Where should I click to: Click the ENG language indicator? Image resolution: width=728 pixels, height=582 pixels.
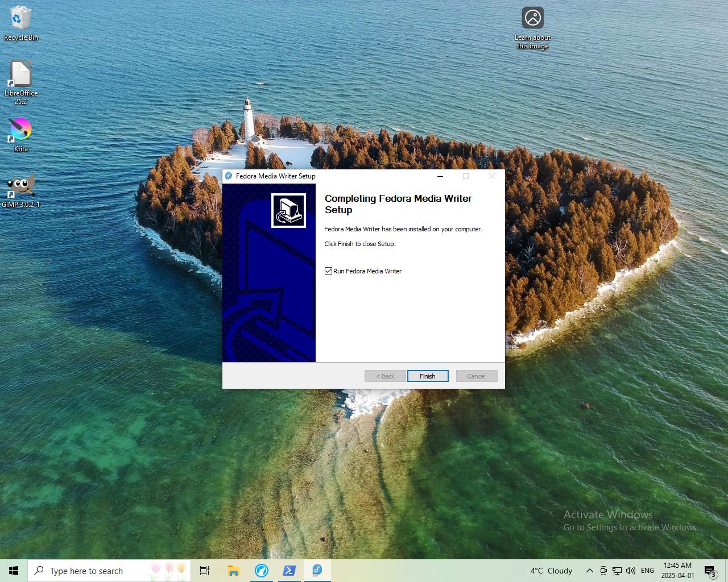click(647, 571)
